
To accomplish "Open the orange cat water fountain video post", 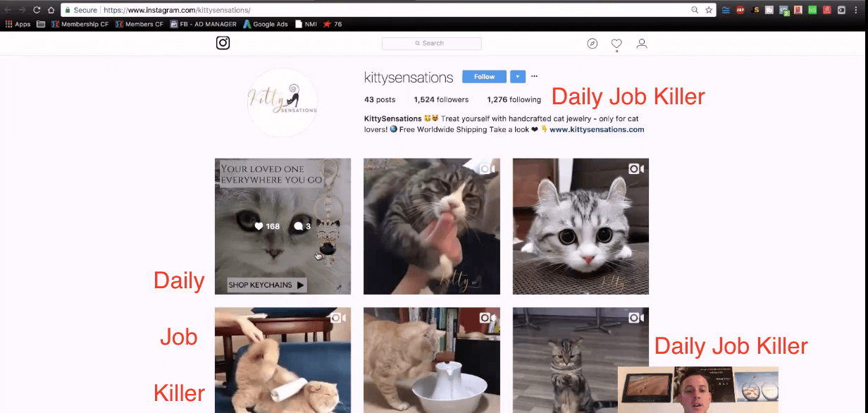I will [x=432, y=359].
